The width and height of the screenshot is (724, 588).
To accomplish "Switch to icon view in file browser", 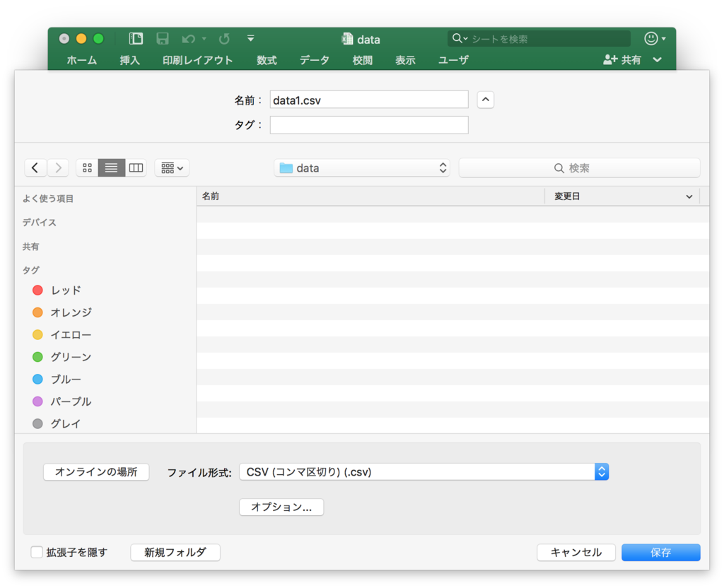I will click(x=87, y=168).
